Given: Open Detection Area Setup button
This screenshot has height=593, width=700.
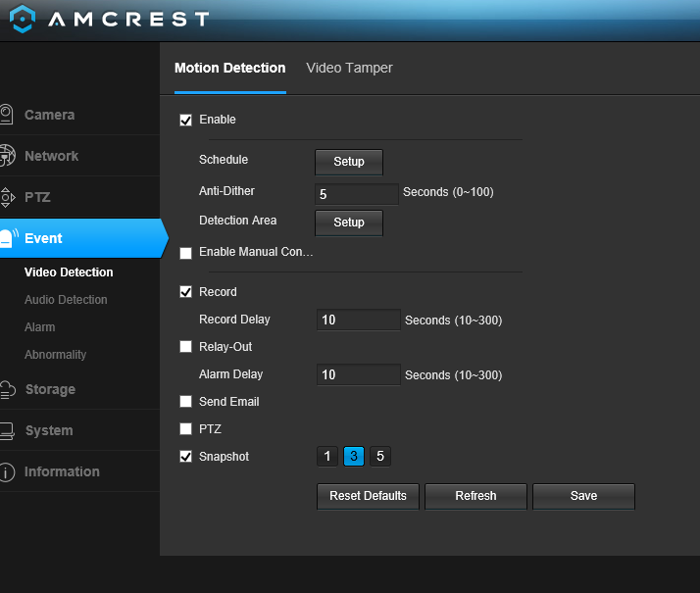Looking at the screenshot, I should 349,222.
